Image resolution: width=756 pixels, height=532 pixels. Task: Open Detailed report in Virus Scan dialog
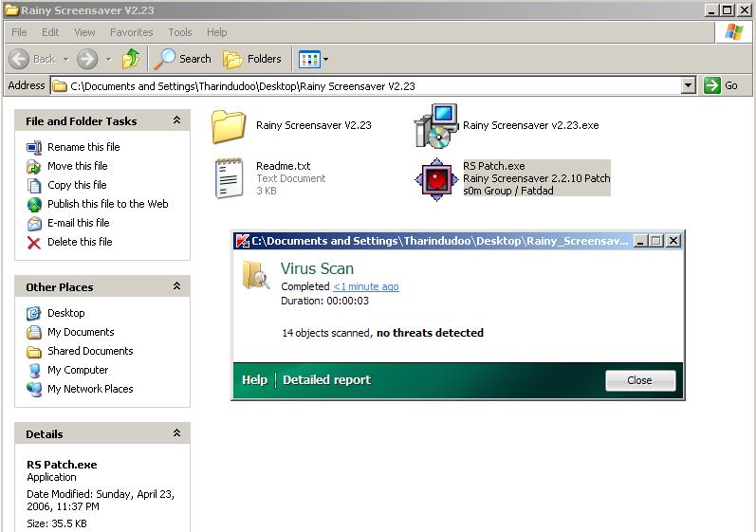327,379
